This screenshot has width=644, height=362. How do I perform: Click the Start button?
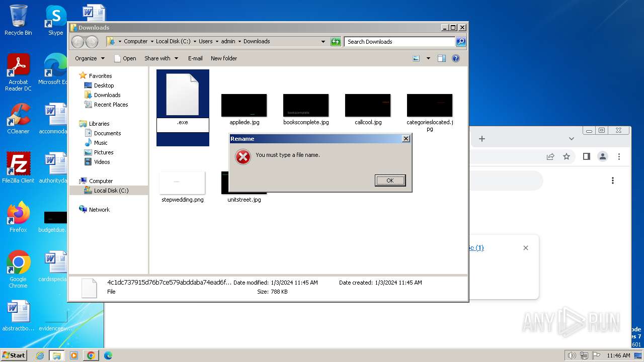(x=14, y=355)
